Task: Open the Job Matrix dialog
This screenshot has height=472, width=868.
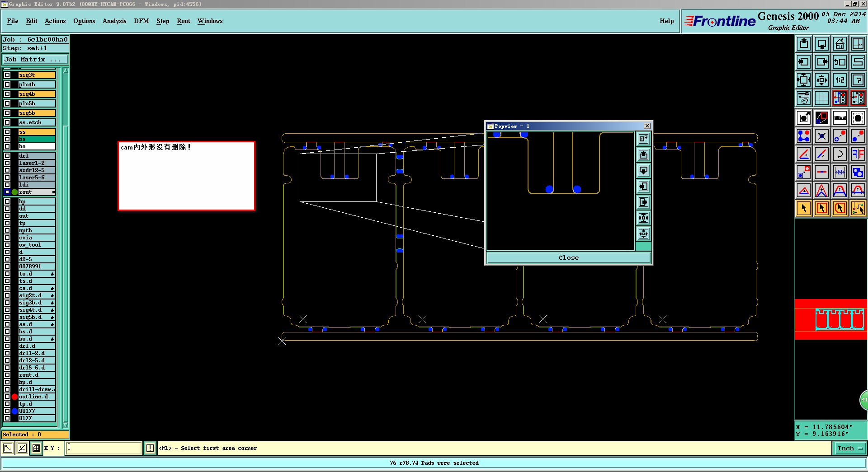Action: tap(35, 59)
